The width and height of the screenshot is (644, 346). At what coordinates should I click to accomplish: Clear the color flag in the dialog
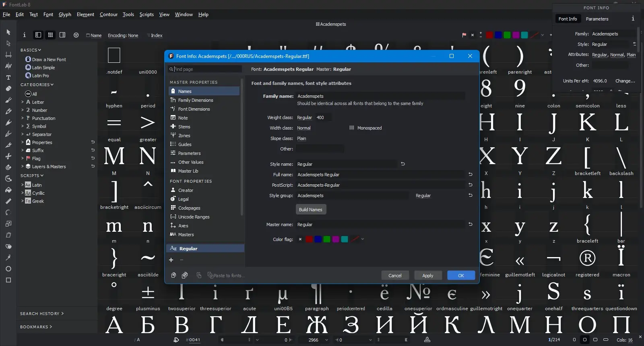[300, 239]
